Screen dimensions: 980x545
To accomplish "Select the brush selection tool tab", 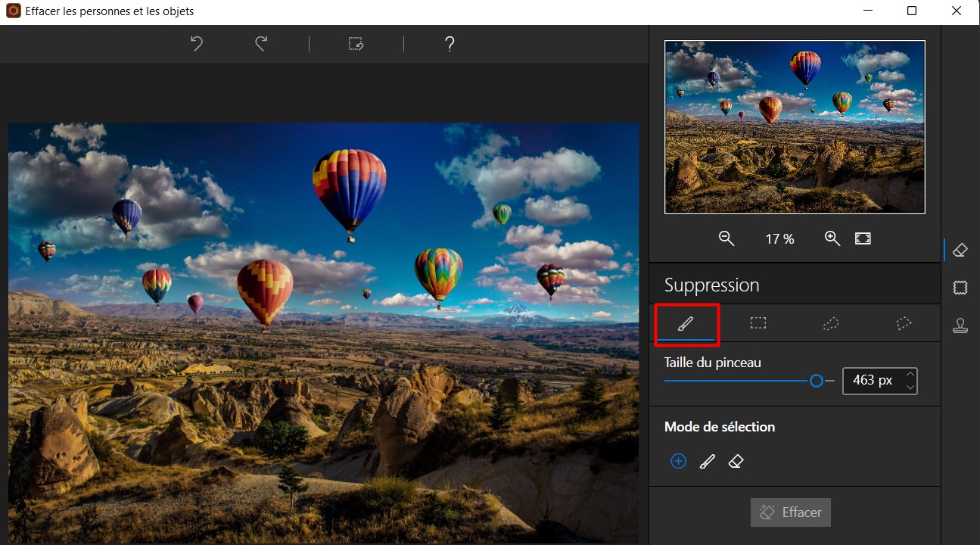I will click(x=685, y=323).
